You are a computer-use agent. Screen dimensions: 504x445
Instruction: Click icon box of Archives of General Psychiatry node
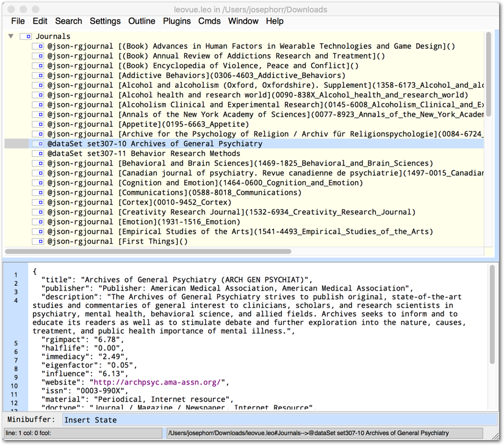tap(38, 143)
